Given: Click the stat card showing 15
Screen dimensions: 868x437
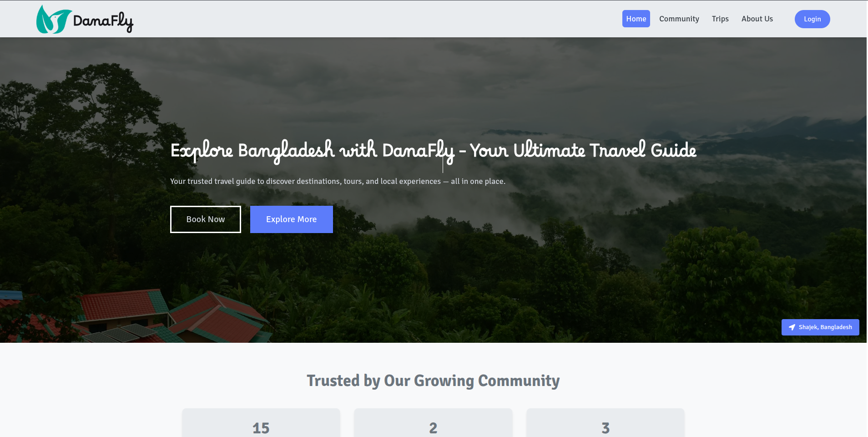Looking at the screenshot, I should tap(261, 423).
